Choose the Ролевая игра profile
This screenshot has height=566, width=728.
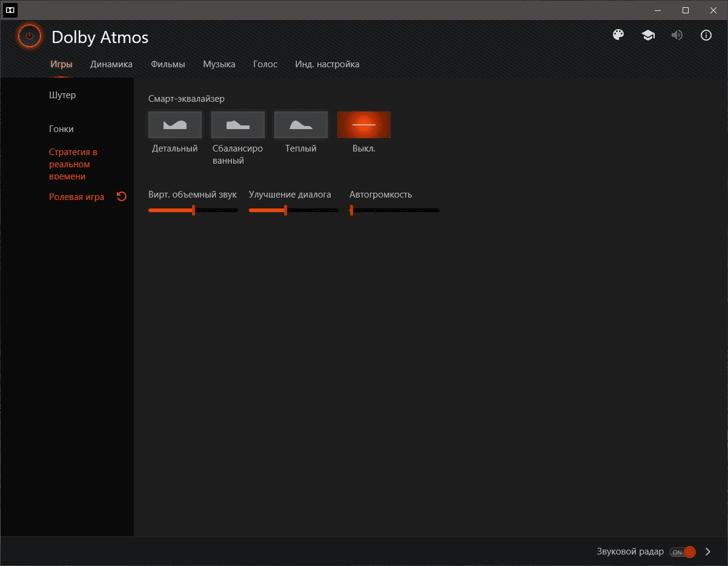pyautogui.click(x=76, y=197)
